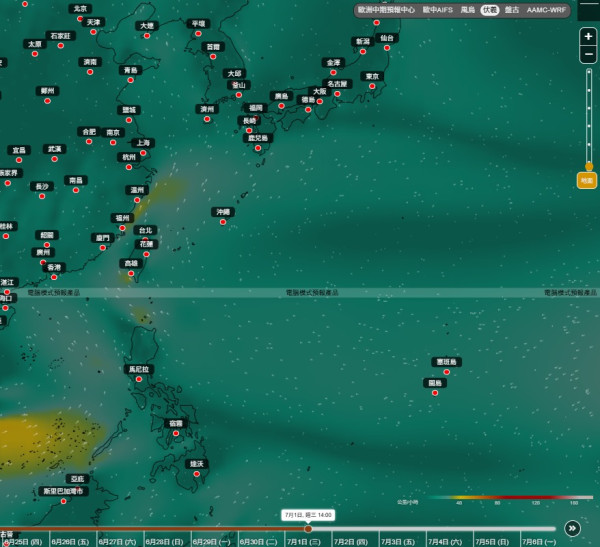The width and height of the screenshot is (600, 547).
Task: Select the 新潟 city marker
Action: (363, 51)
